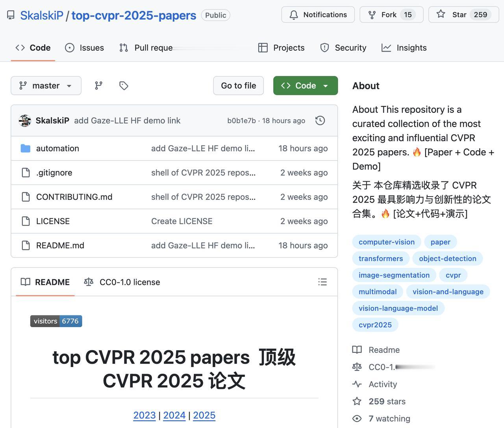
Task: Open commit history clock icon
Action: coord(320,120)
